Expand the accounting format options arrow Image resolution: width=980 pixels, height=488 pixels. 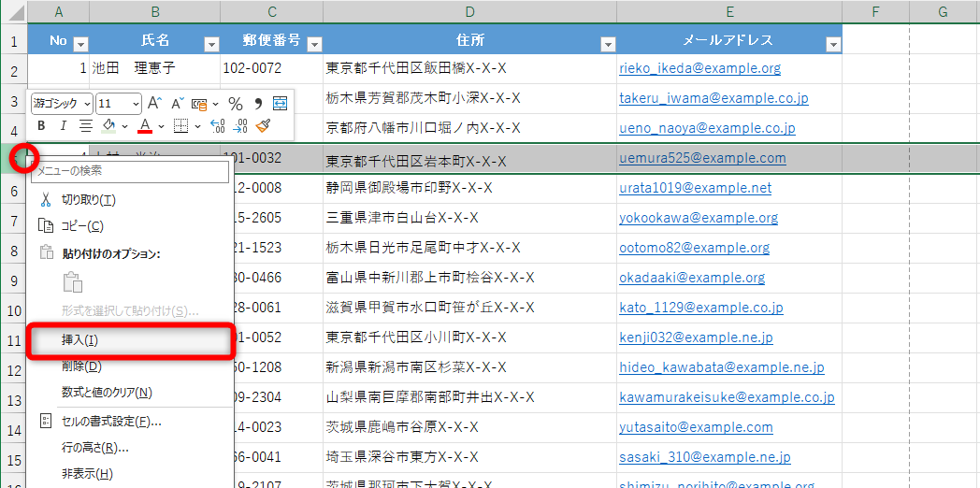216,104
